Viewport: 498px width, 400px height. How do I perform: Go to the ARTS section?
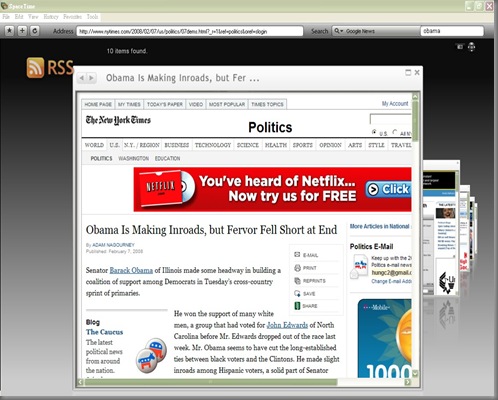[355, 145]
